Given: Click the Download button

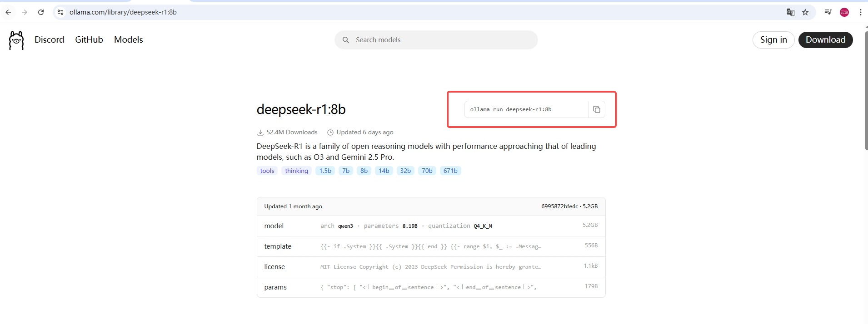Looking at the screenshot, I should pos(825,40).
